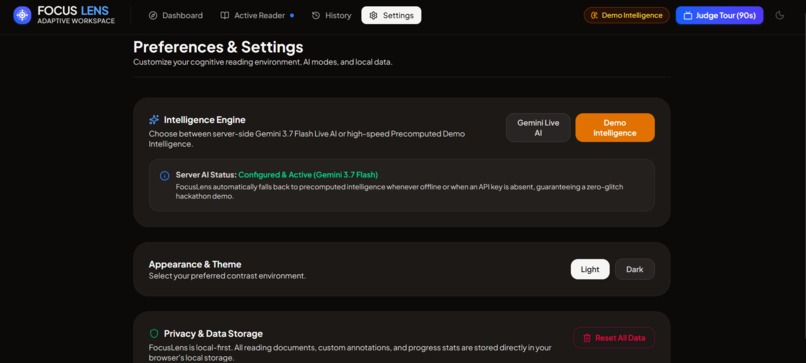Open the History tab
The width and height of the screenshot is (806, 363).
[332, 15]
